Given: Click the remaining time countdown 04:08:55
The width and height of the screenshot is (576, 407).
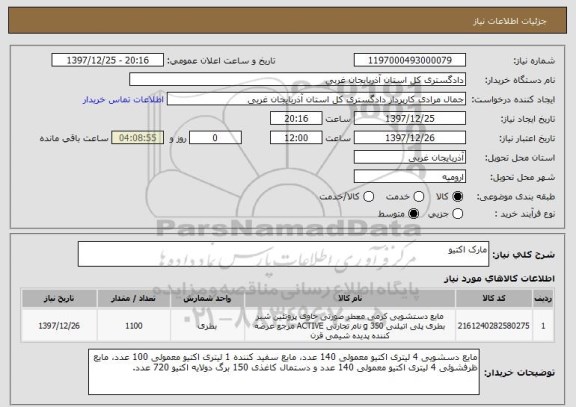Looking at the screenshot, I should point(138,138).
